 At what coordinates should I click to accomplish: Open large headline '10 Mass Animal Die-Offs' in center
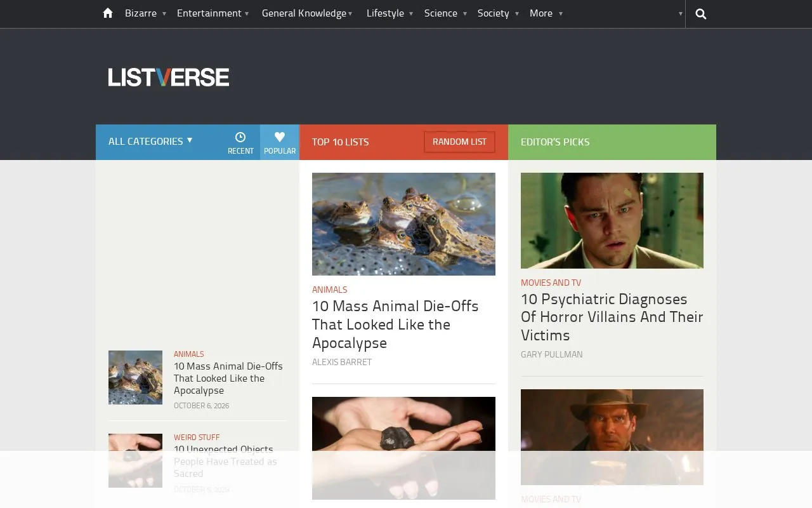click(x=395, y=324)
